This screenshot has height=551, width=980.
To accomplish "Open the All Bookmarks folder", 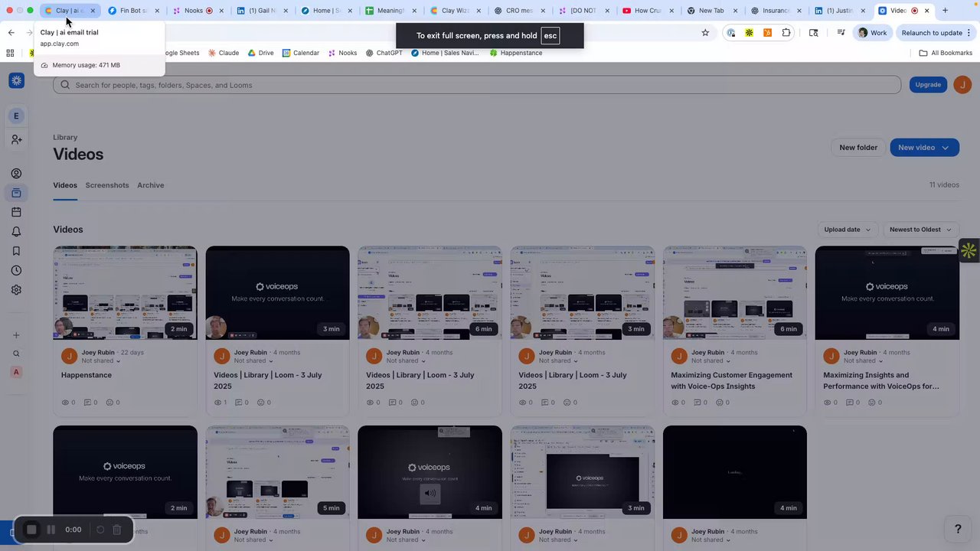I will (x=946, y=53).
